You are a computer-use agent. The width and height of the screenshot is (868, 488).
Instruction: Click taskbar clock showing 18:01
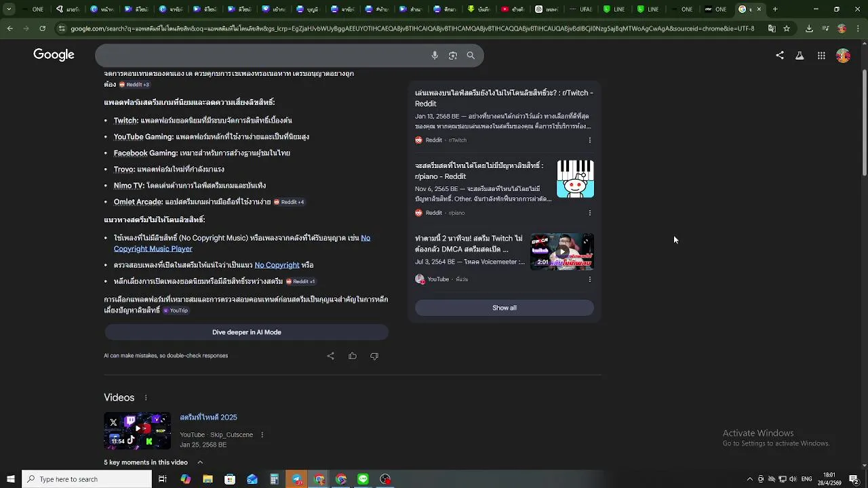pos(829,479)
